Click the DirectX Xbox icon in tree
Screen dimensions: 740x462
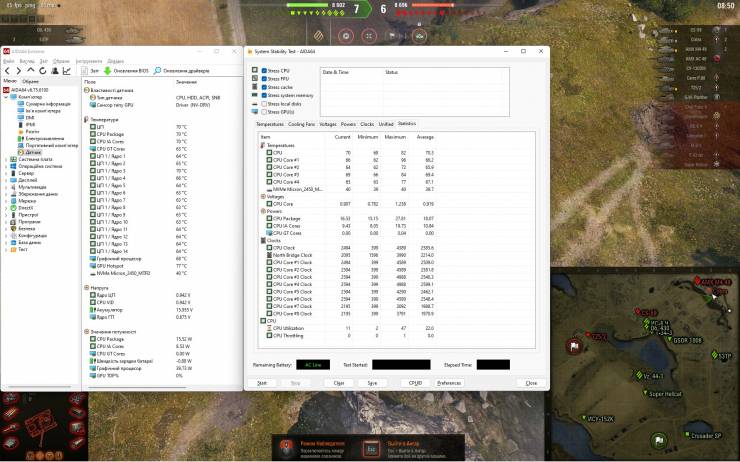14,208
